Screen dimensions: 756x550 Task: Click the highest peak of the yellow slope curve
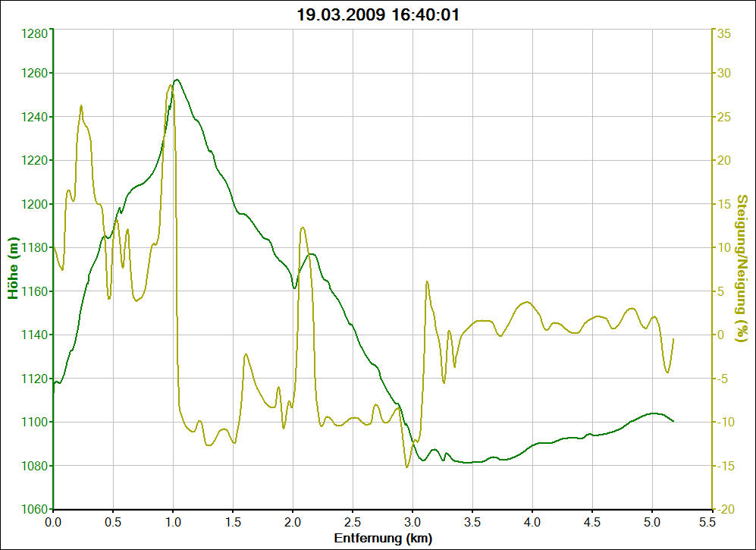[x=171, y=85]
